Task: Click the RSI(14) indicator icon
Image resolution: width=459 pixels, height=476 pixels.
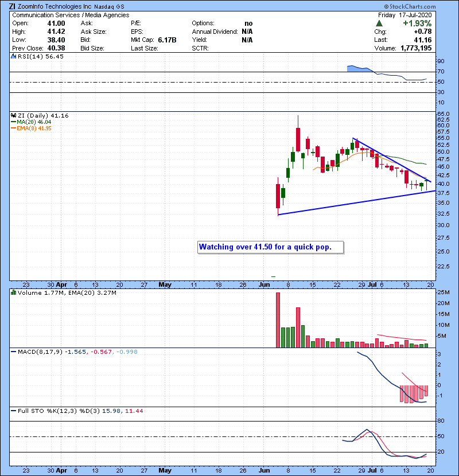Action: (x=13, y=56)
